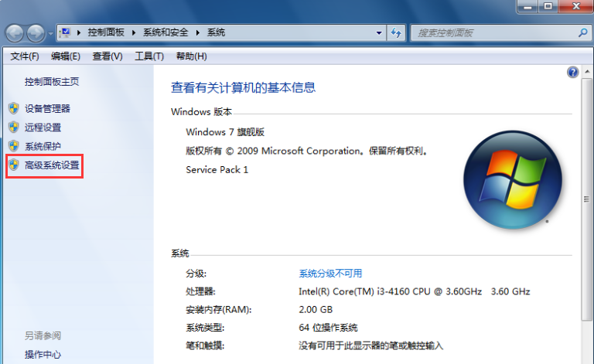Go back using the Back arrow button
594x364 pixels.
[x=15, y=33]
